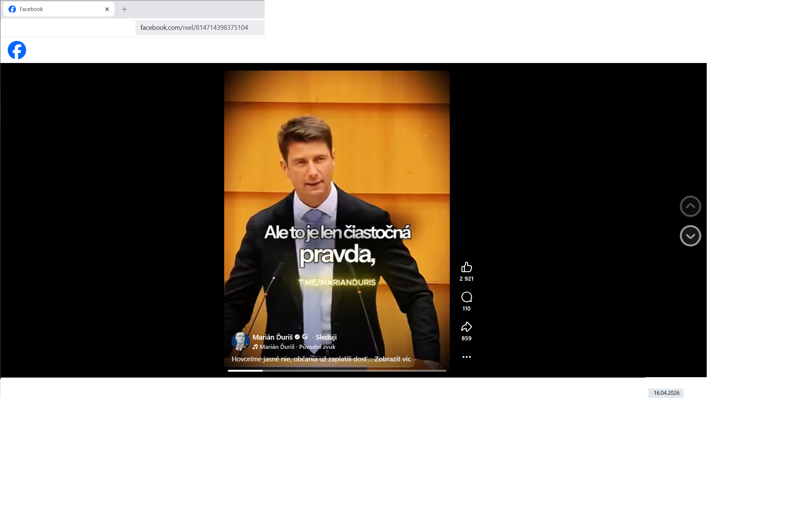Image resolution: width=812 pixels, height=512 pixels.
Task: Click the Facebook logo home icon
Action: point(17,50)
